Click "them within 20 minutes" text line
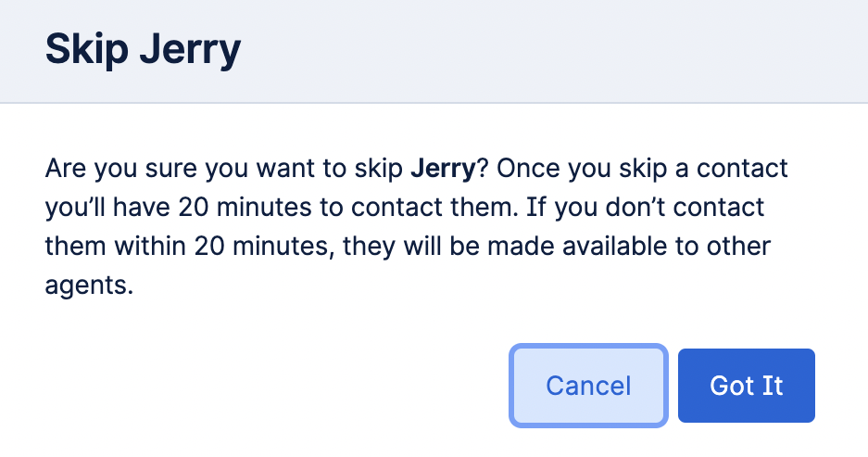868x457 pixels. (408, 248)
